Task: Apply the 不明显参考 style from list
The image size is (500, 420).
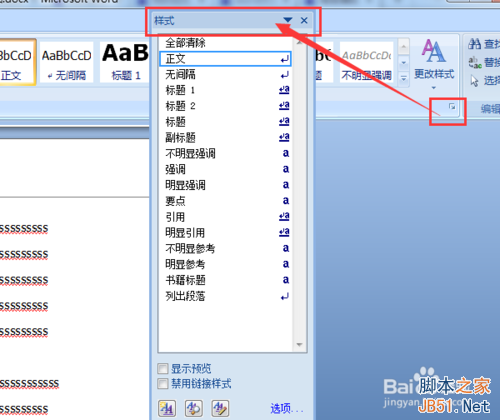Action: (x=225, y=248)
